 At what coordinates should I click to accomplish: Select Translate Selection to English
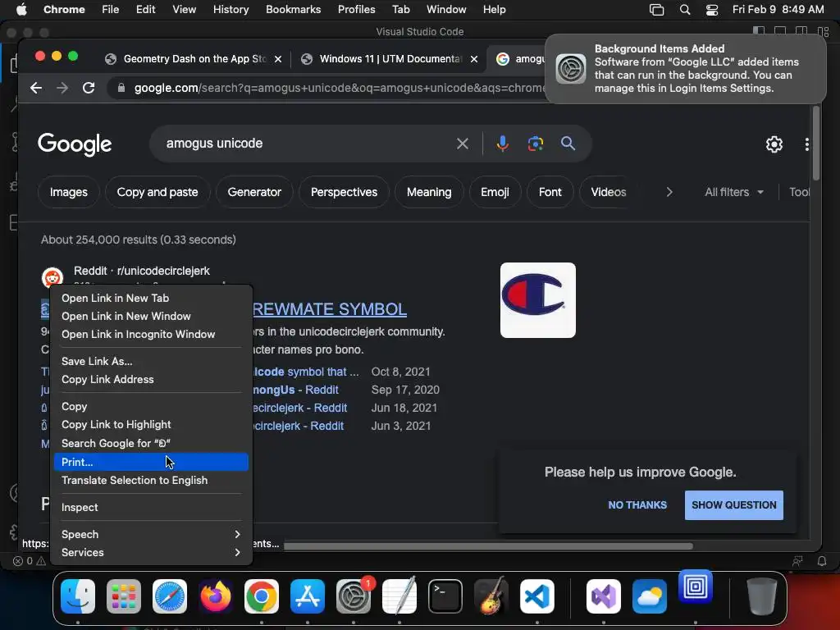151,480
